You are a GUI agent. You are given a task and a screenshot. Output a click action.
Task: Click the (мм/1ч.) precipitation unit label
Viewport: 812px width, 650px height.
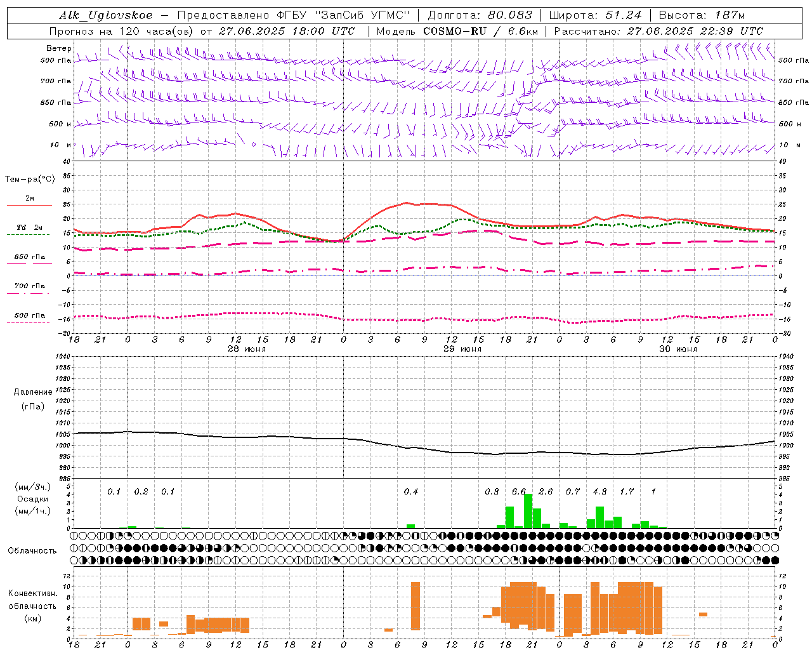click(x=32, y=511)
